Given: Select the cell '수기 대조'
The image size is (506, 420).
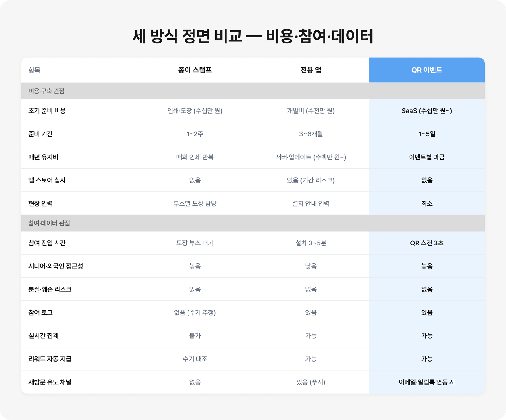Looking at the screenshot, I should coord(195,359).
